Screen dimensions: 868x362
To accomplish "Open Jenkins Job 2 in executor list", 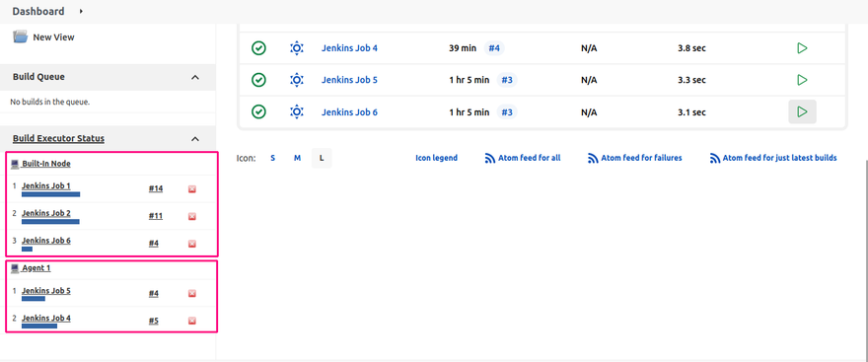I will pos(46,213).
